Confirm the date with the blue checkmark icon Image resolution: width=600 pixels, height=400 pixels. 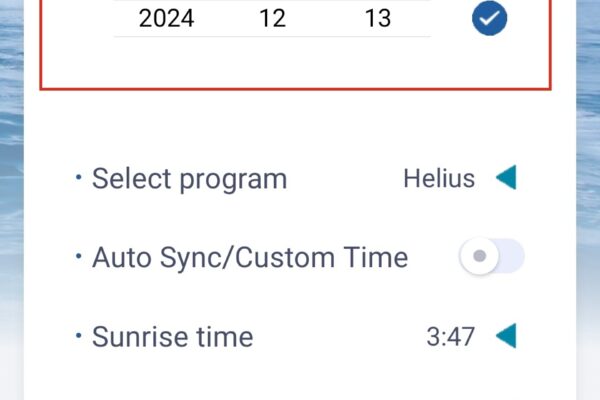[x=489, y=18]
